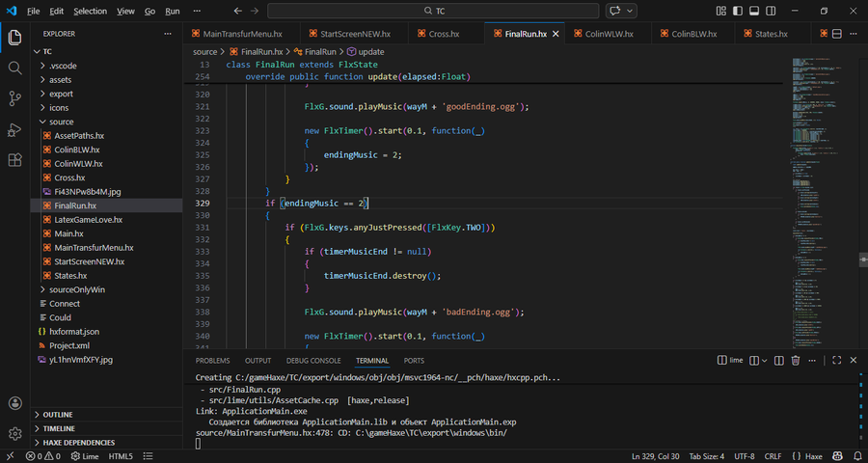The image size is (868, 463).
Task: Open the Selection menu
Action: coord(90,12)
